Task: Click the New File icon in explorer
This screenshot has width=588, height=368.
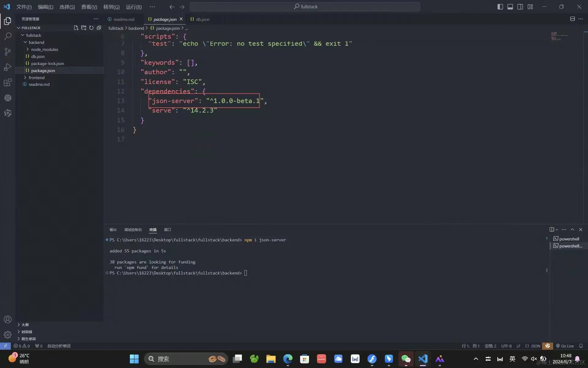Action: 76,28
